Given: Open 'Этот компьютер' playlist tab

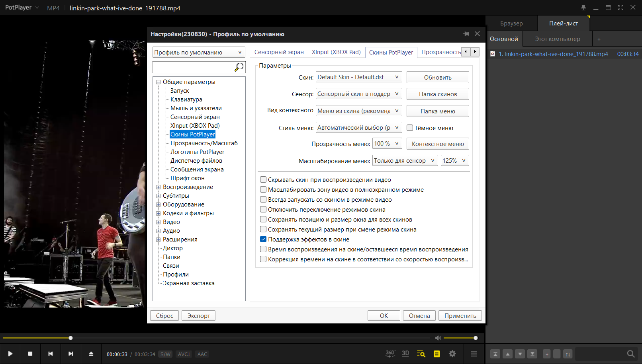Looking at the screenshot, I should pos(558,39).
